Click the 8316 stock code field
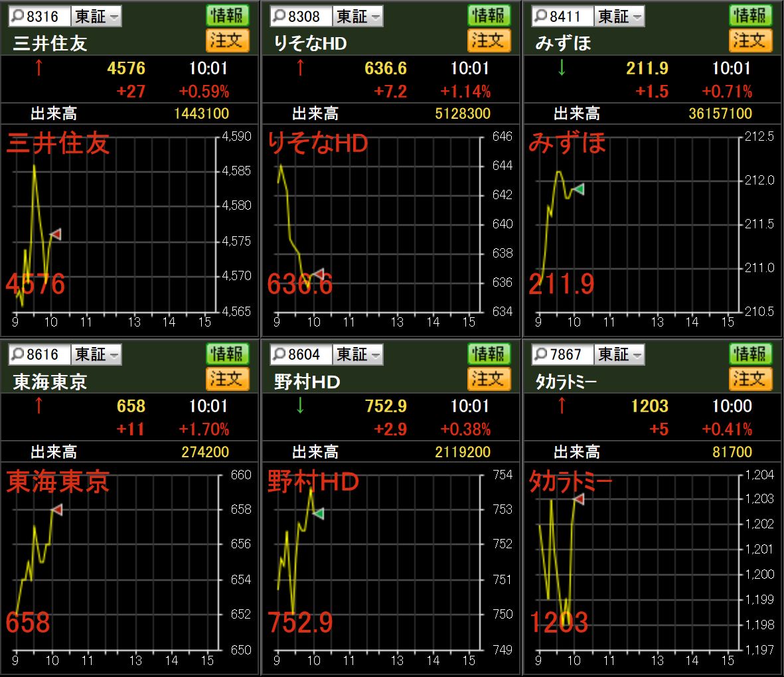This screenshot has width=784, height=677. tap(40, 16)
